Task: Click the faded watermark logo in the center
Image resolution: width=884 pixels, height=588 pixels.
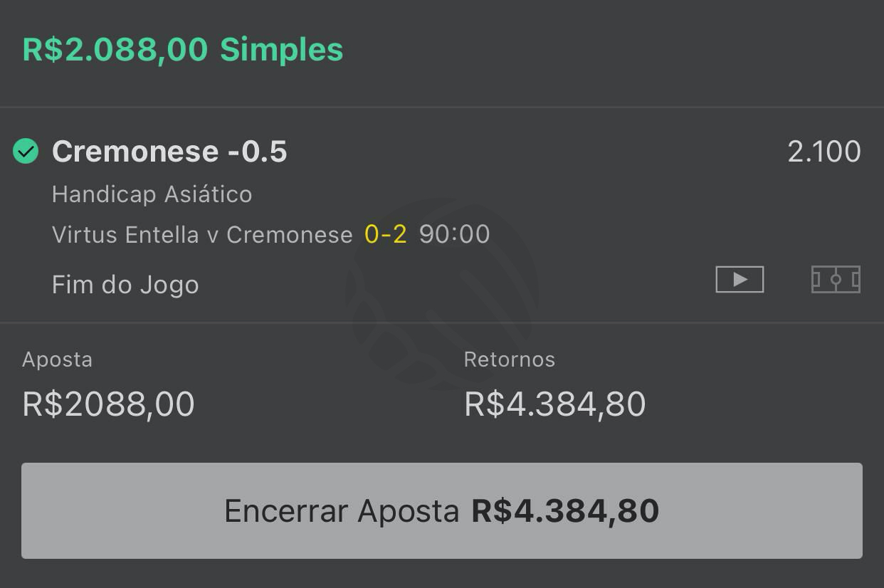Action: point(442,293)
